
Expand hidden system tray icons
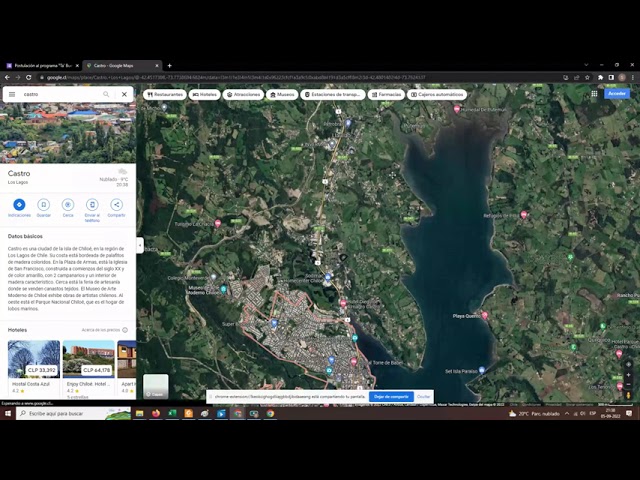click(567, 413)
